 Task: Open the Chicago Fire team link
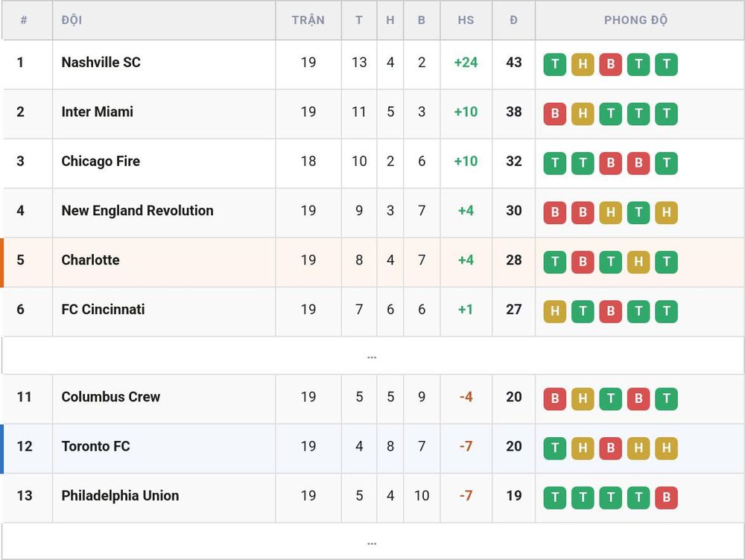[x=101, y=161]
